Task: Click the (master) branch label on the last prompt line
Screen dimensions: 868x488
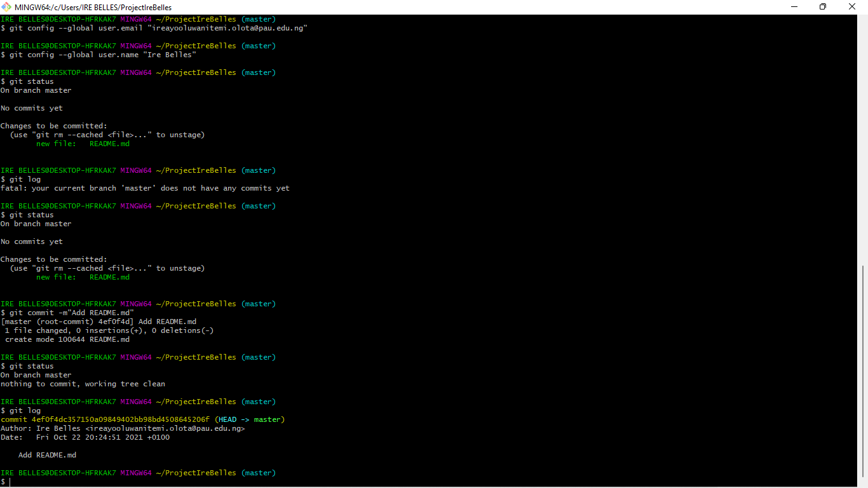Action: [258, 473]
